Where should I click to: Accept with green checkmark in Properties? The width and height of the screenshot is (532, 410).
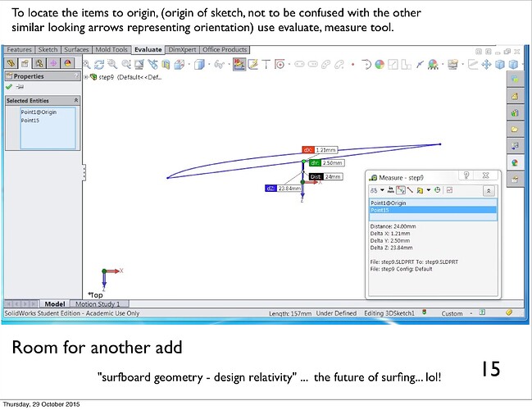click(x=8, y=87)
